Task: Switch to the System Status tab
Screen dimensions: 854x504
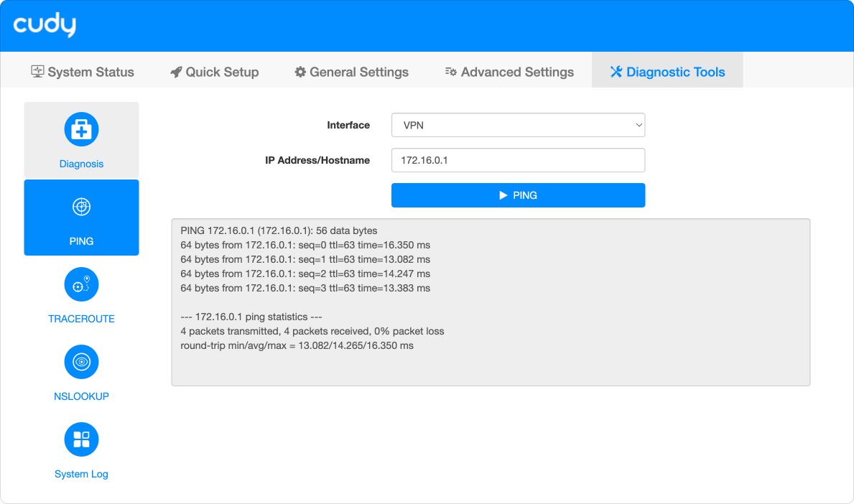Action: click(x=83, y=72)
